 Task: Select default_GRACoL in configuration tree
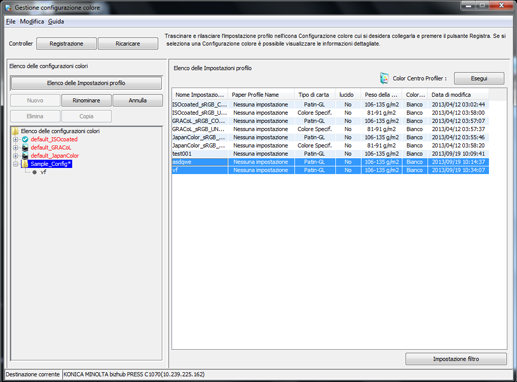(51, 148)
